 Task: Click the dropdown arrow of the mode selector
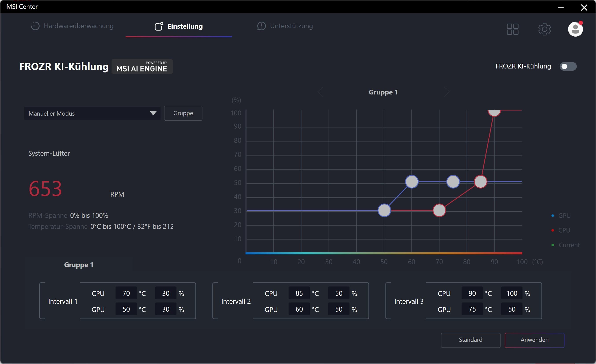(x=153, y=113)
